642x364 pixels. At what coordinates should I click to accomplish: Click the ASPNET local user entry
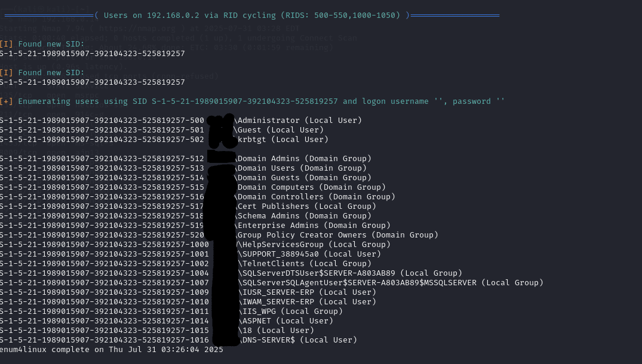point(285,321)
